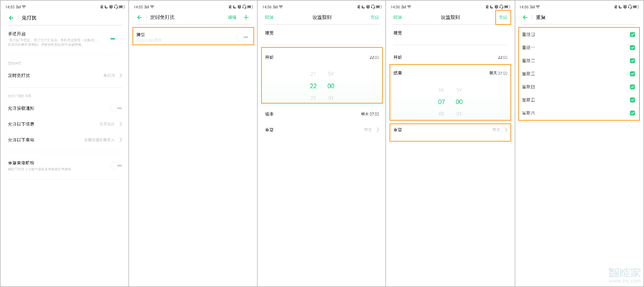Uncheck the 星期五 checkbox
Viewport: 644px width, 287px height.
pyautogui.click(x=632, y=100)
